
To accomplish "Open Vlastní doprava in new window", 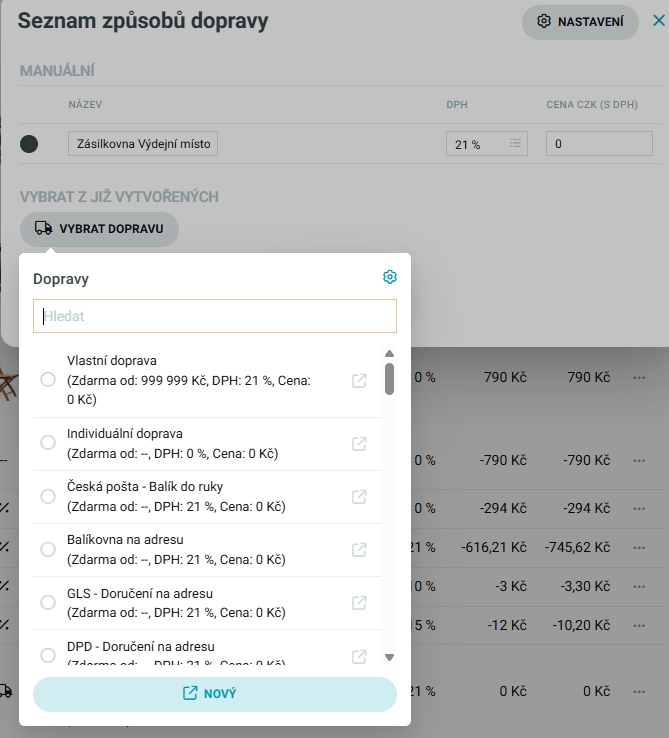I will pyautogui.click(x=360, y=380).
